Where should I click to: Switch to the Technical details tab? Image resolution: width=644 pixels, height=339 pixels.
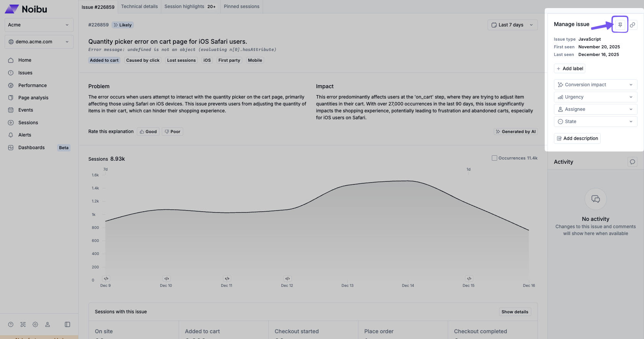pyautogui.click(x=139, y=7)
